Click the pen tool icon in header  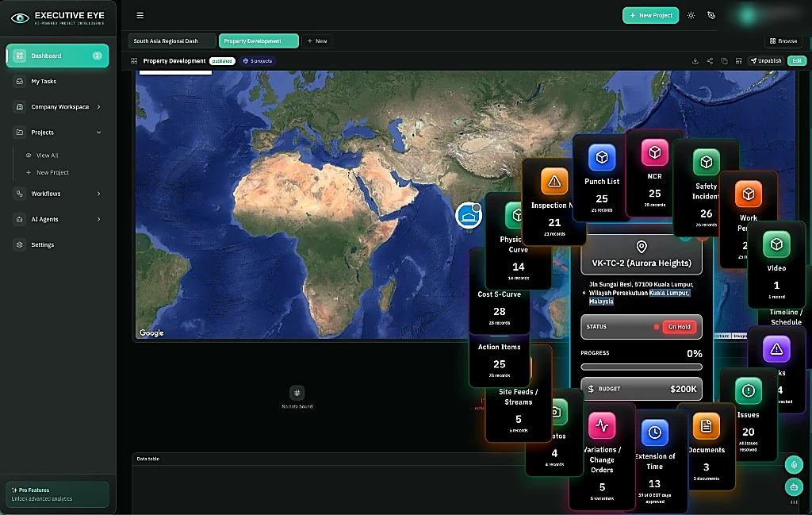[x=711, y=16]
